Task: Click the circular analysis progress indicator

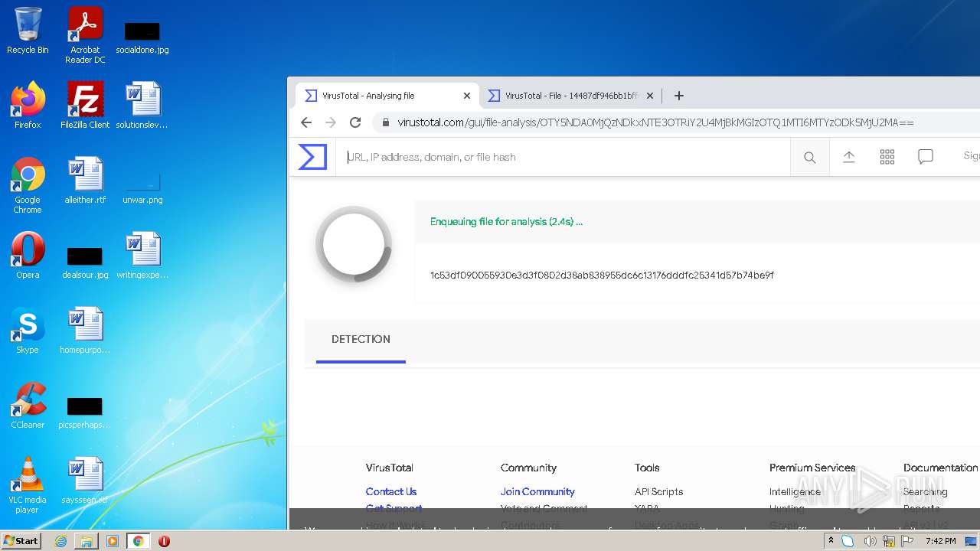Action: 354,244
